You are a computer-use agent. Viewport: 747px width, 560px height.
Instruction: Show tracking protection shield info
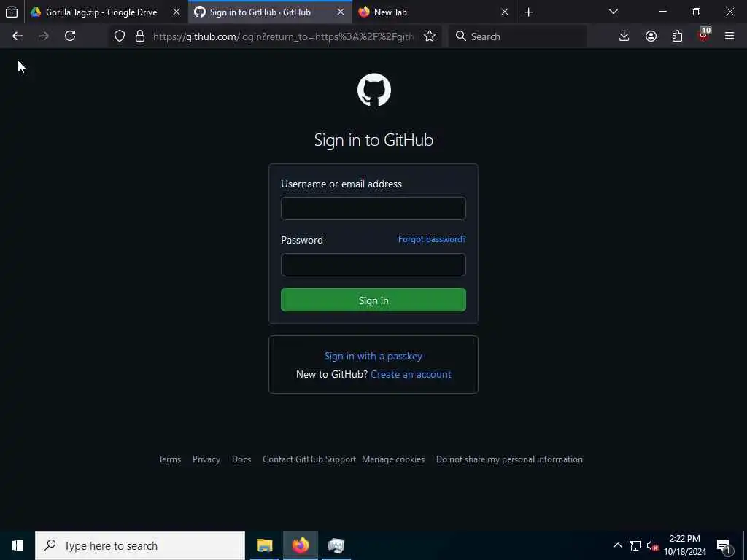(120, 36)
